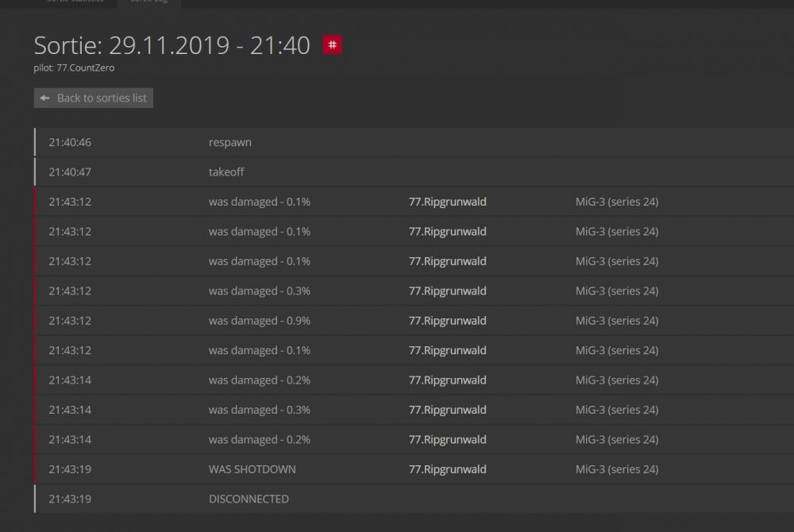Open 77.Ripgrunwald in the 21:43:14 0.3% row
The width and height of the screenshot is (794, 532).
coord(448,410)
